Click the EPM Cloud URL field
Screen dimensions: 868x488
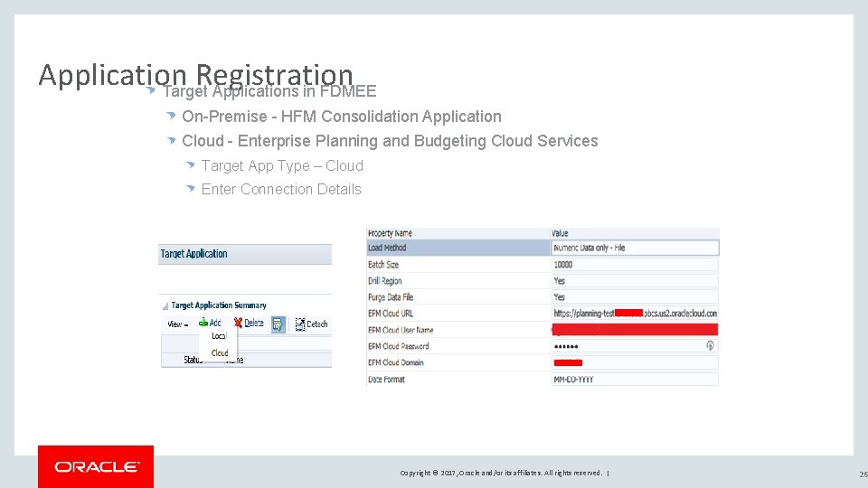coord(635,314)
